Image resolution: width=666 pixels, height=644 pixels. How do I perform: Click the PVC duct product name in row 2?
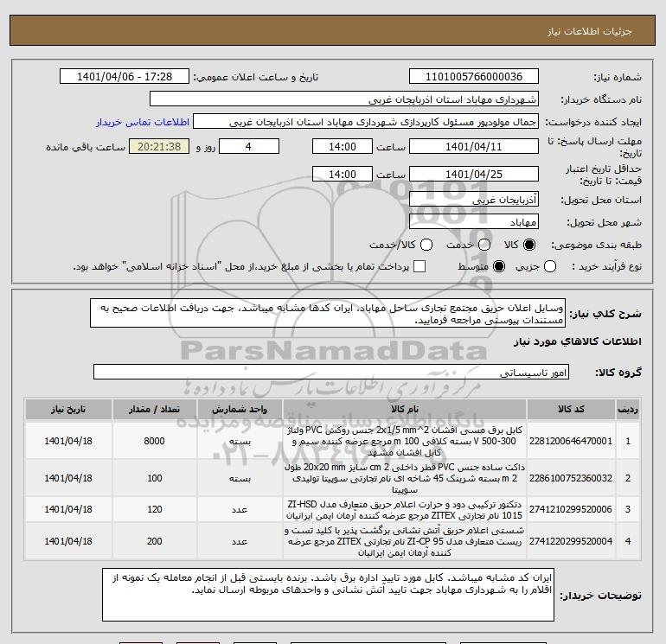click(x=405, y=478)
